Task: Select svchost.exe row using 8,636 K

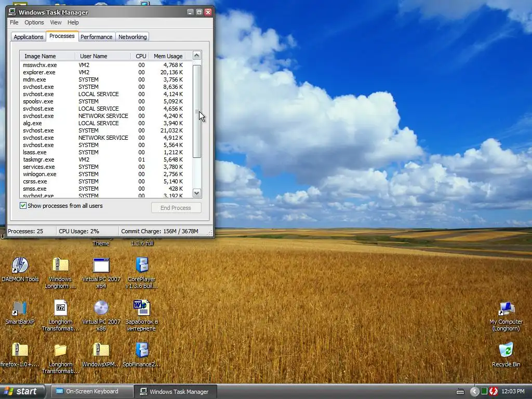Action: (106, 87)
